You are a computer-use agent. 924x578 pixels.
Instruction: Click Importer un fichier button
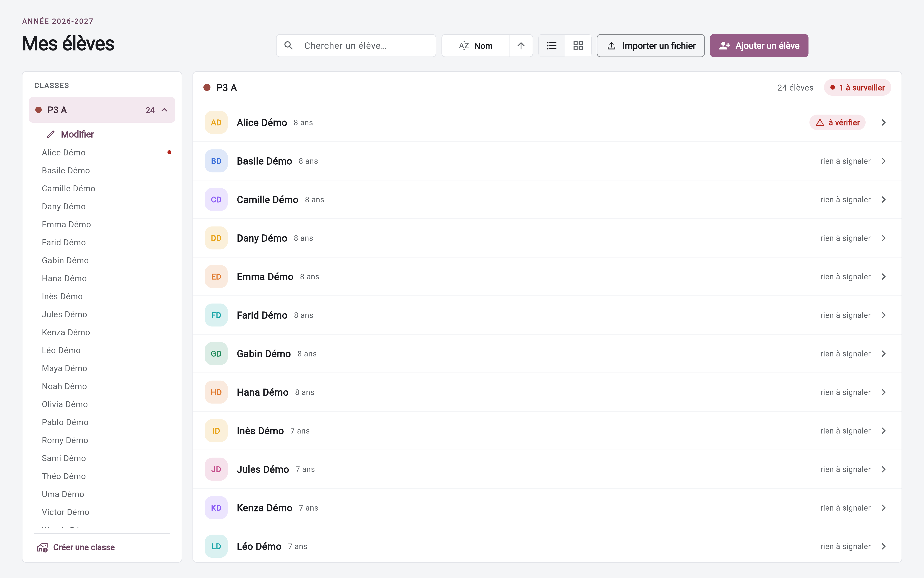point(651,46)
